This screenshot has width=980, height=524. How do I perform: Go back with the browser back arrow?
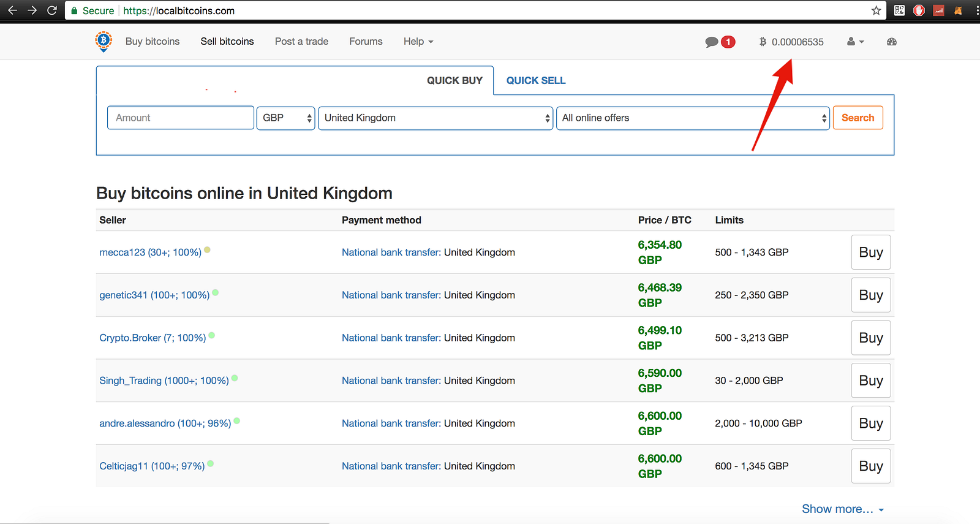click(12, 10)
